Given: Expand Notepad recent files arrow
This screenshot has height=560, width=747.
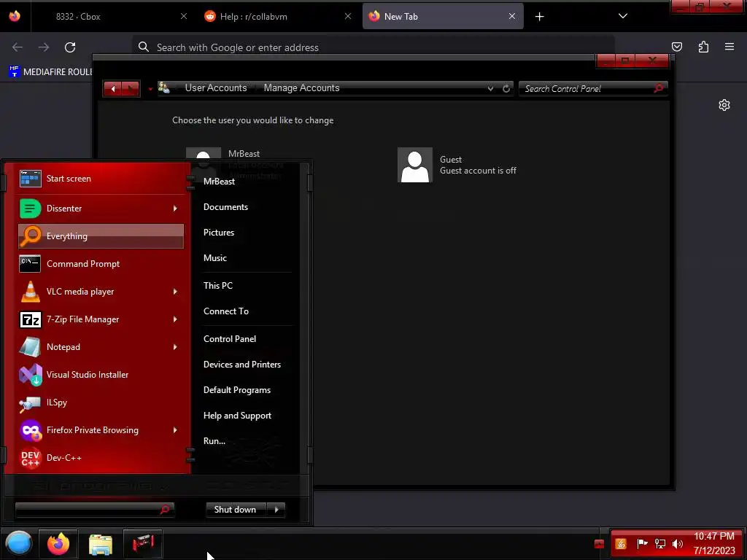Looking at the screenshot, I should (x=175, y=346).
